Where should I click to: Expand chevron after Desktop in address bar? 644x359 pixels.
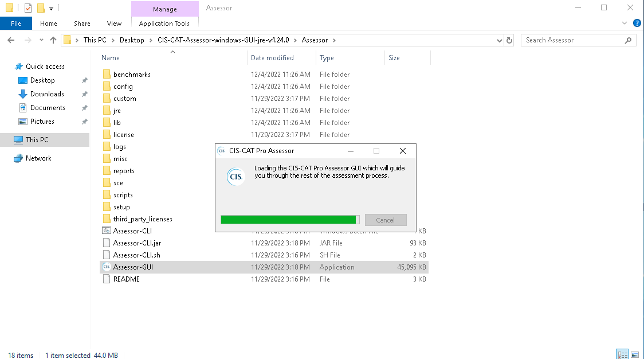151,40
